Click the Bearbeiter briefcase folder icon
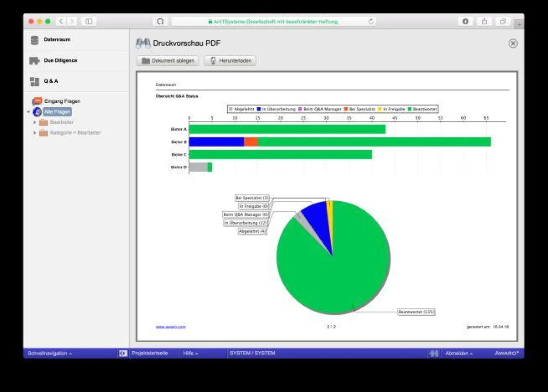Viewport: 548px width, 392px height. pyautogui.click(x=43, y=122)
